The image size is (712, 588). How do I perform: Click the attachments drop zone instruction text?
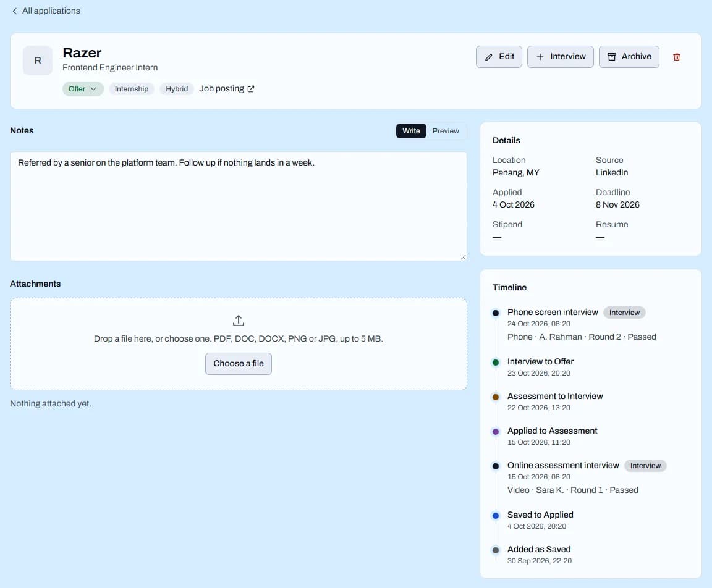click(239, 338)
